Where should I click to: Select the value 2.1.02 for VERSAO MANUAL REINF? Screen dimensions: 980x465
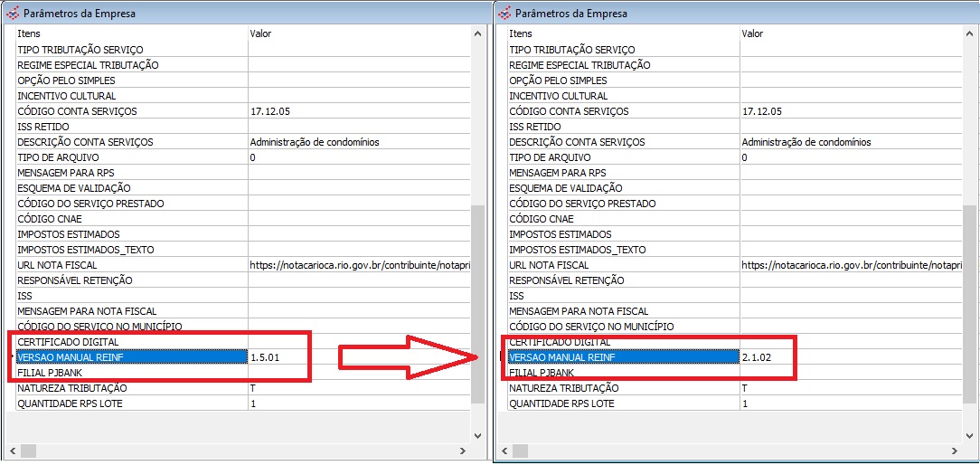758,357
